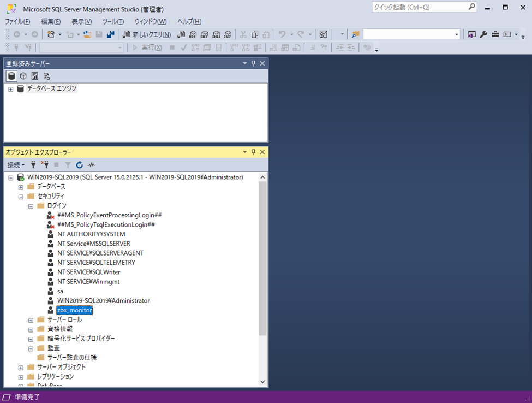
Task: Select the Integration Services icon in 登録済みサーバー
Action: (x=46, y=76)
